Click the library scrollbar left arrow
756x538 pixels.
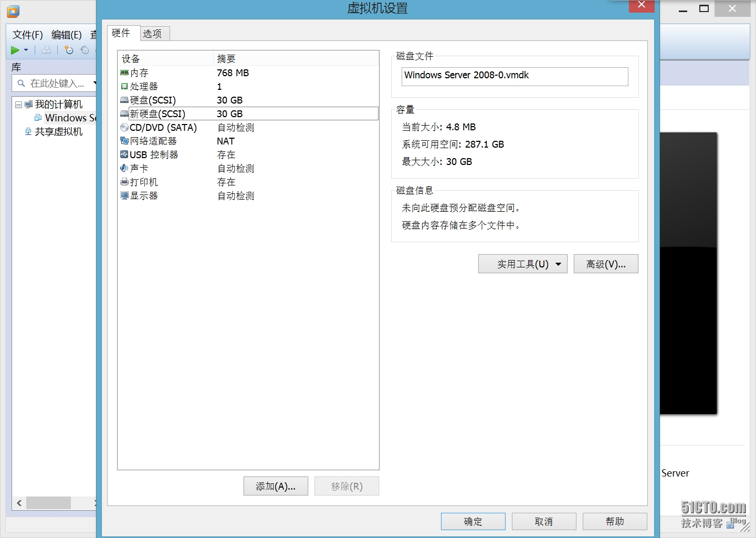(19, 503)
